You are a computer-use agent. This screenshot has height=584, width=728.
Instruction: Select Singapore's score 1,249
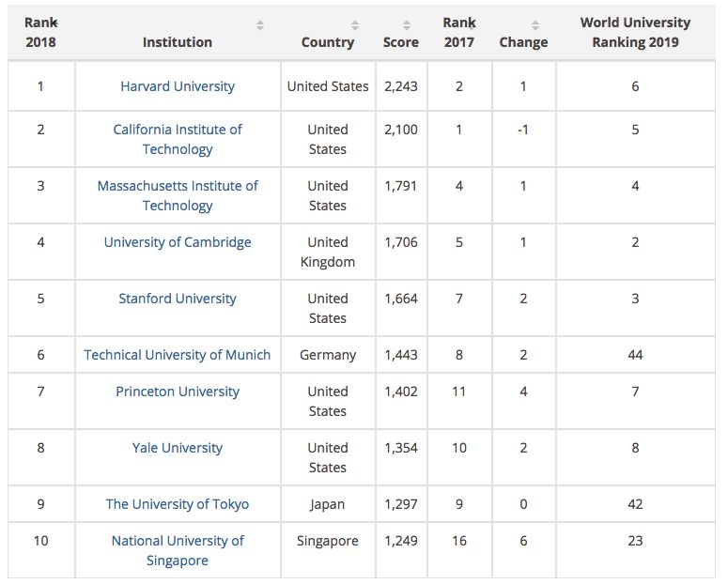[x=401, y=541]
